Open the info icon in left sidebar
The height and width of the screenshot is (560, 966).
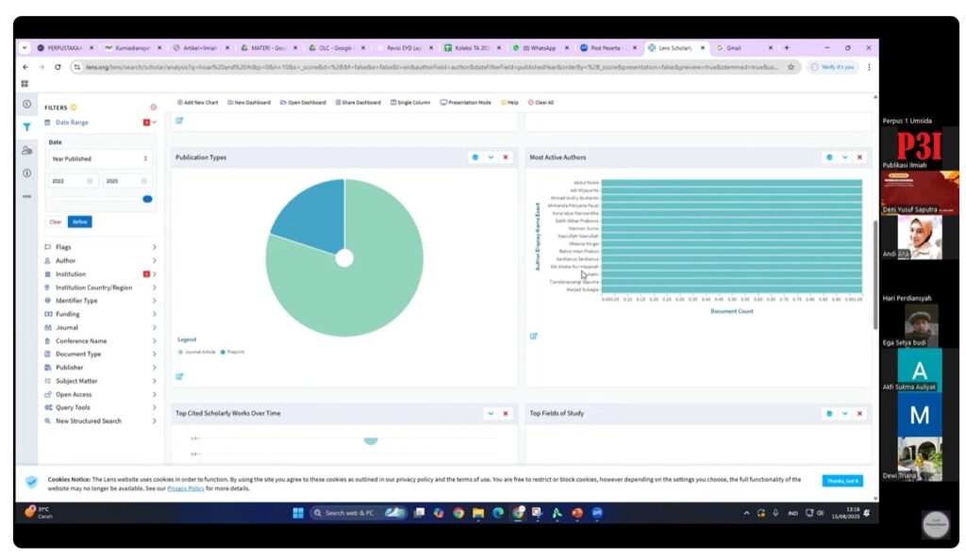pyautogui.click(x=26, y=173)
